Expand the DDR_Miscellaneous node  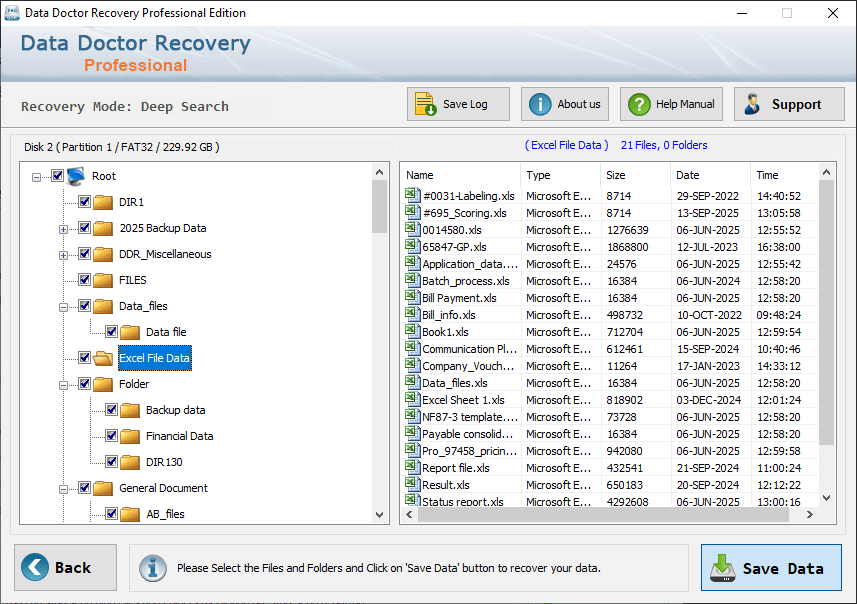[63, 255]
